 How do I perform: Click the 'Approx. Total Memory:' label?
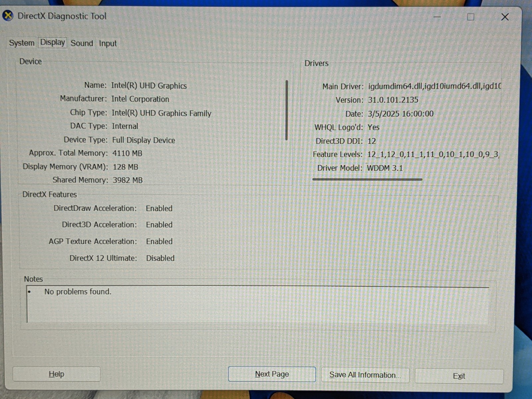point(68,153)
